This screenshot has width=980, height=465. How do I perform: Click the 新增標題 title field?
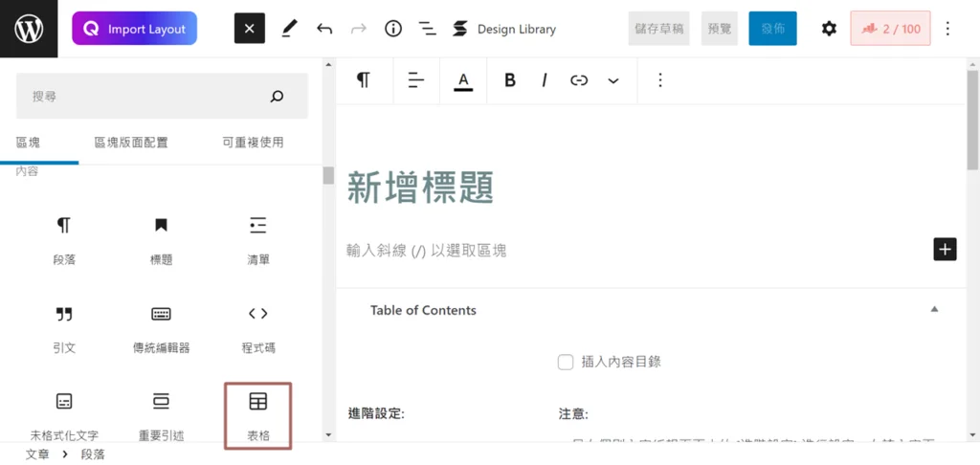[x=421, y=187]
